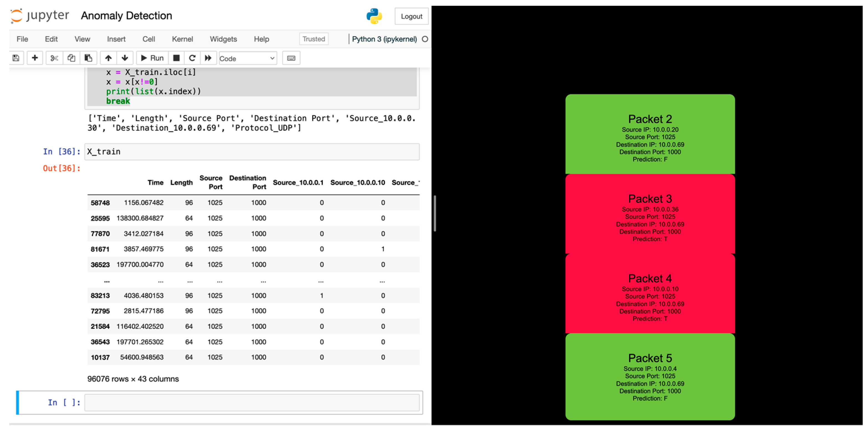Restart the kernel with the circular arrow icon
The width and height of the screenshot is (868, 434).
192,58
